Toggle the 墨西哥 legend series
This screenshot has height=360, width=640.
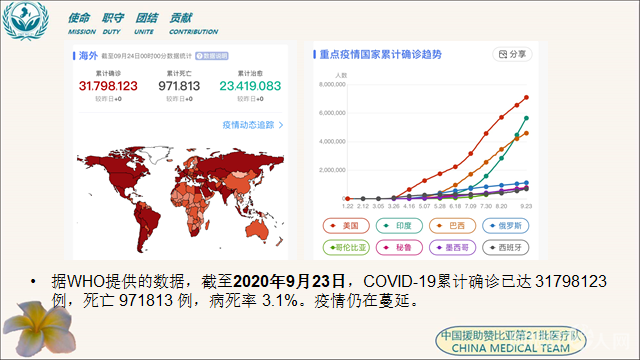pos(452,247)
